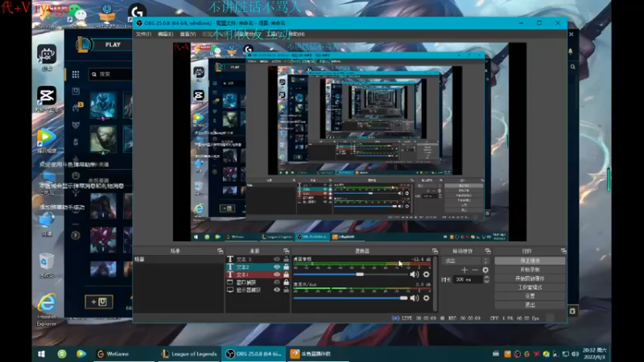
Task: Unlock the 文本2 source
Action: pyautogui.click(x=286, y=267)
